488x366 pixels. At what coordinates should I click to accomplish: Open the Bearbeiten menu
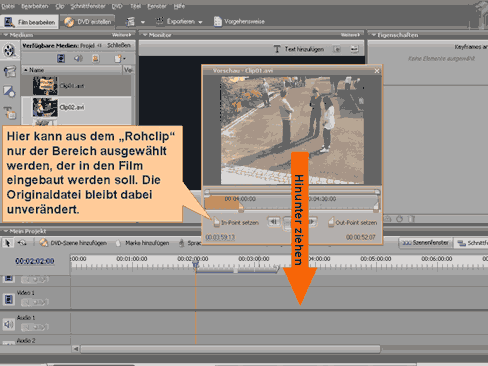pyautogui.click(x=34, y=6)
